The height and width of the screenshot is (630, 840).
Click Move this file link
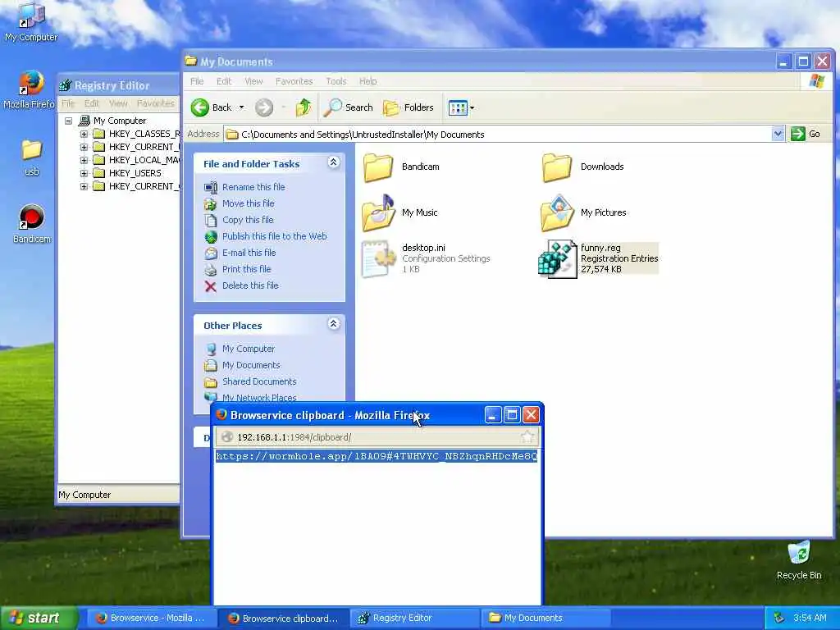coord(248,203)
